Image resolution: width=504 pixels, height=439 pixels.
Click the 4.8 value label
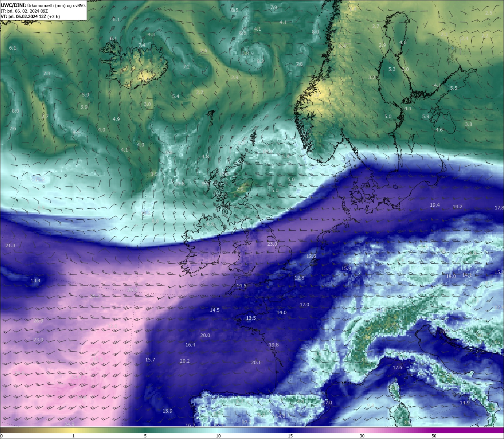205,157
